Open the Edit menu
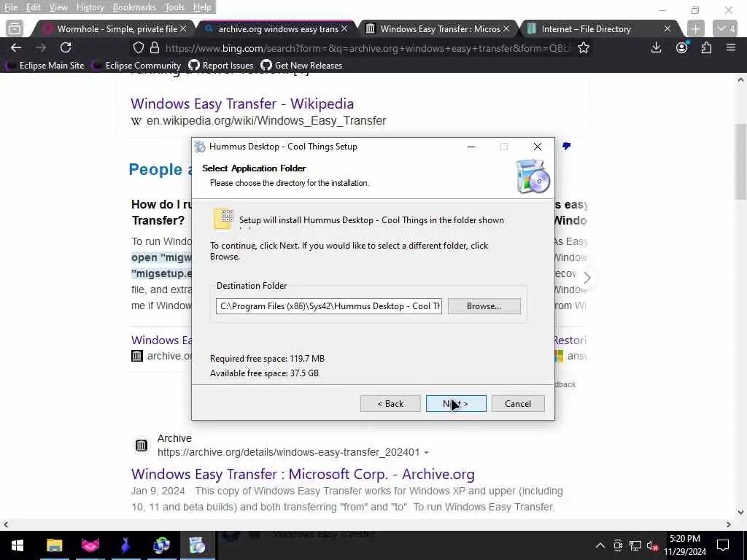 click(x=33, y=7)
